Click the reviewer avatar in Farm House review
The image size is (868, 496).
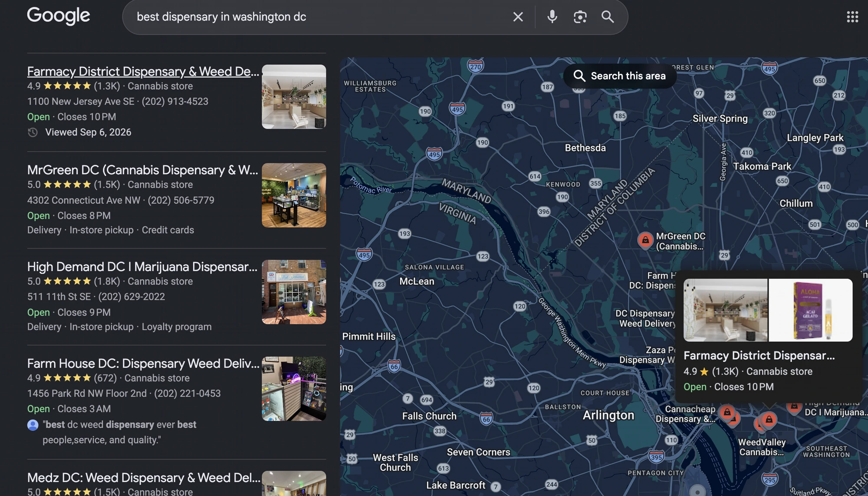(33, 425)
